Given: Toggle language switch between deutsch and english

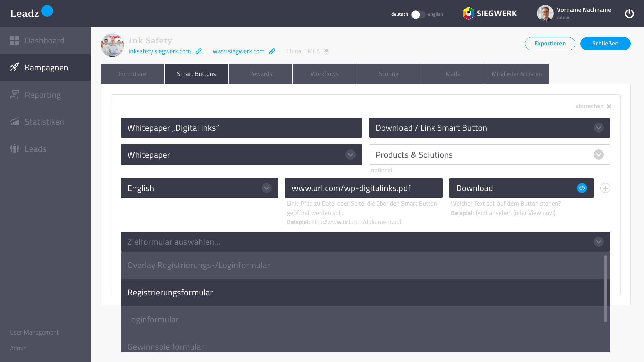Looking at the screenshot, I should click(418, 14).
